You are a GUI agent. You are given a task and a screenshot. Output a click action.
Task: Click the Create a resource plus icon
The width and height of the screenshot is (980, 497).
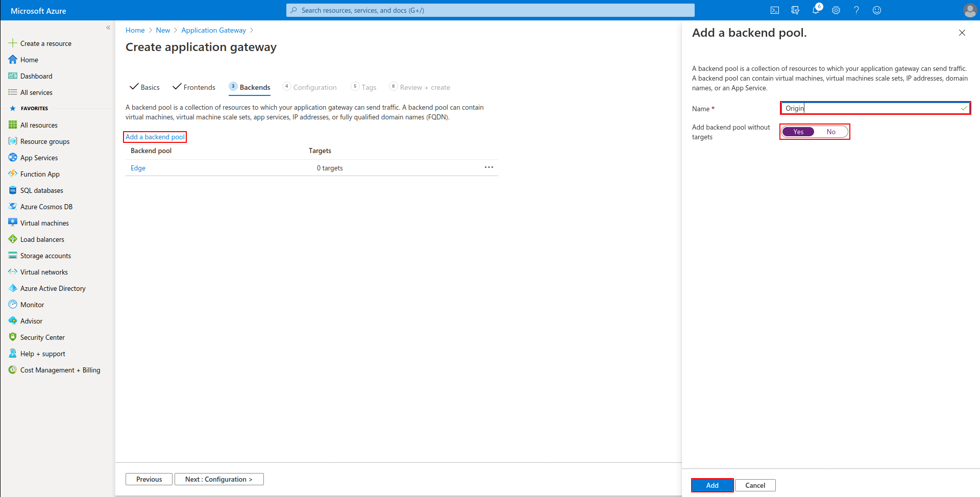(x=13, y=43)
